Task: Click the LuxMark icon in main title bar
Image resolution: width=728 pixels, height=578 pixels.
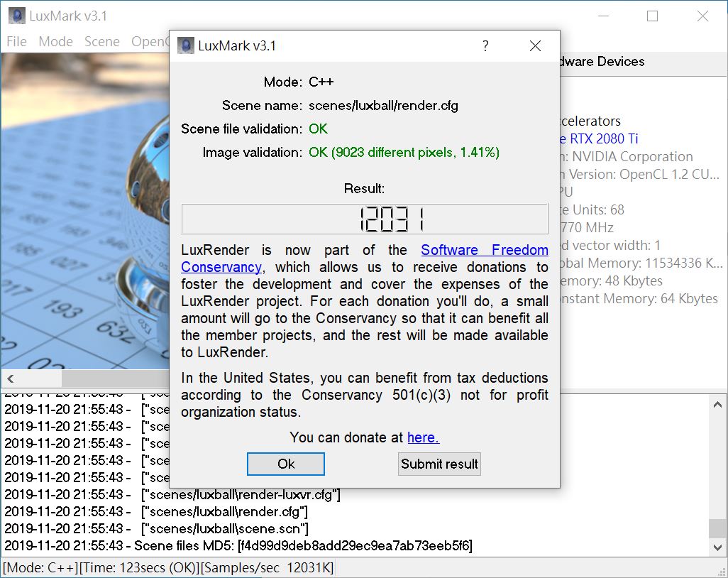Action: tap(16, 16)
